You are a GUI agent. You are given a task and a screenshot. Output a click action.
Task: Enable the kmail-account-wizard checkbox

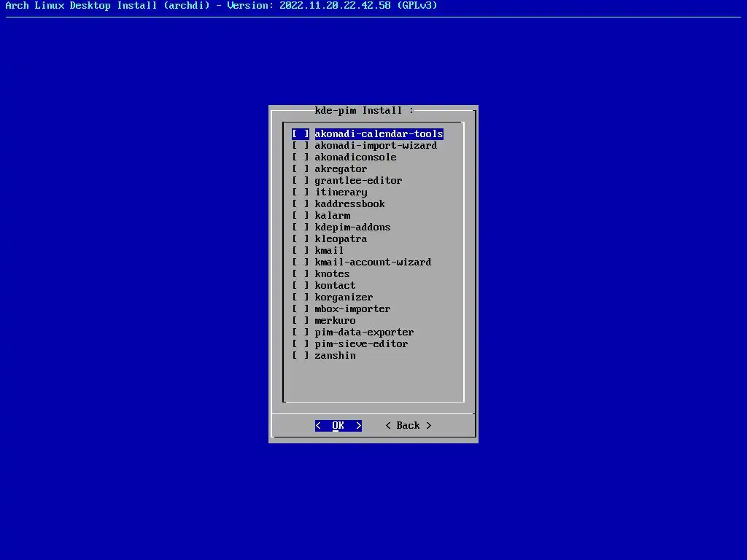(300, 262)
